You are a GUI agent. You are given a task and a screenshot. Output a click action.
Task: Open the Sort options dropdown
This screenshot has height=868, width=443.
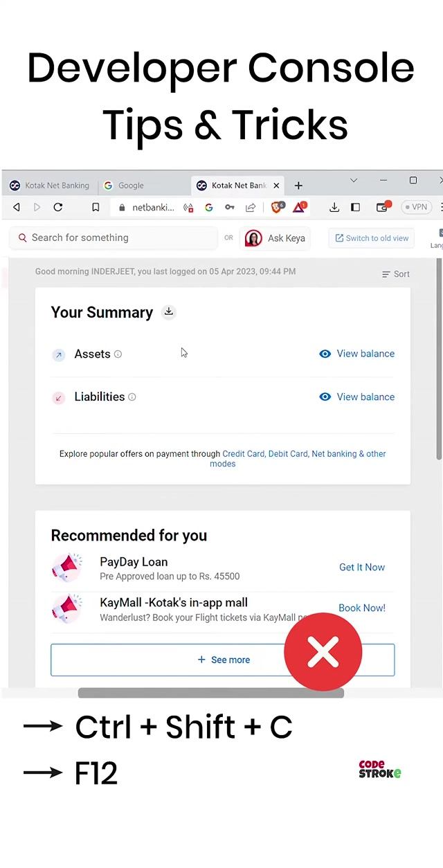(x=396, y=274)
